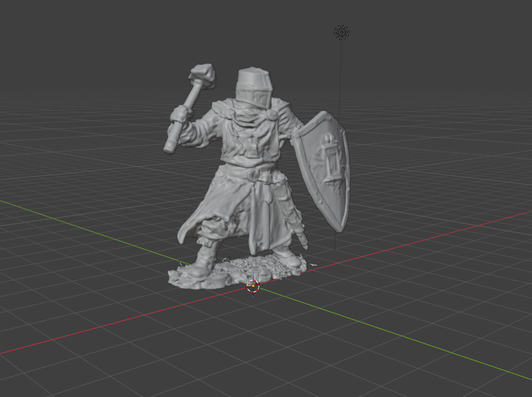Click the knight's shield with the lantern emblem
The height and width of the screenshot is (397, 532).
coord(321,171)
